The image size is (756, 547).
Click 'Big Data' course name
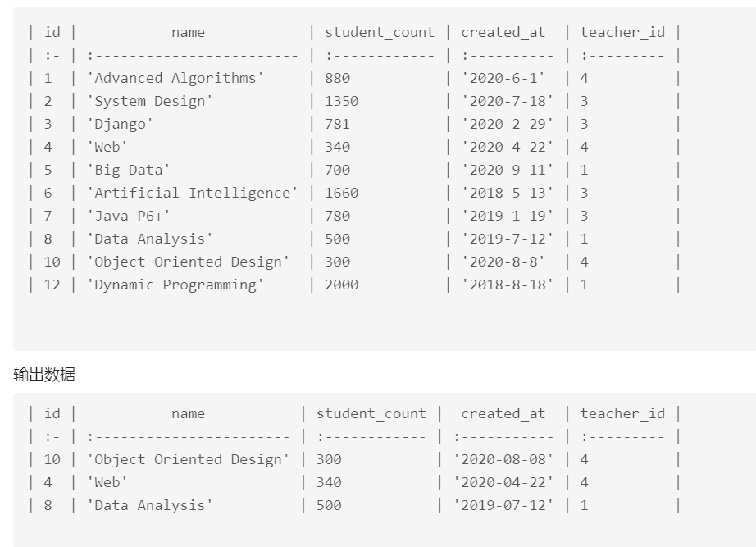(129, 171)
